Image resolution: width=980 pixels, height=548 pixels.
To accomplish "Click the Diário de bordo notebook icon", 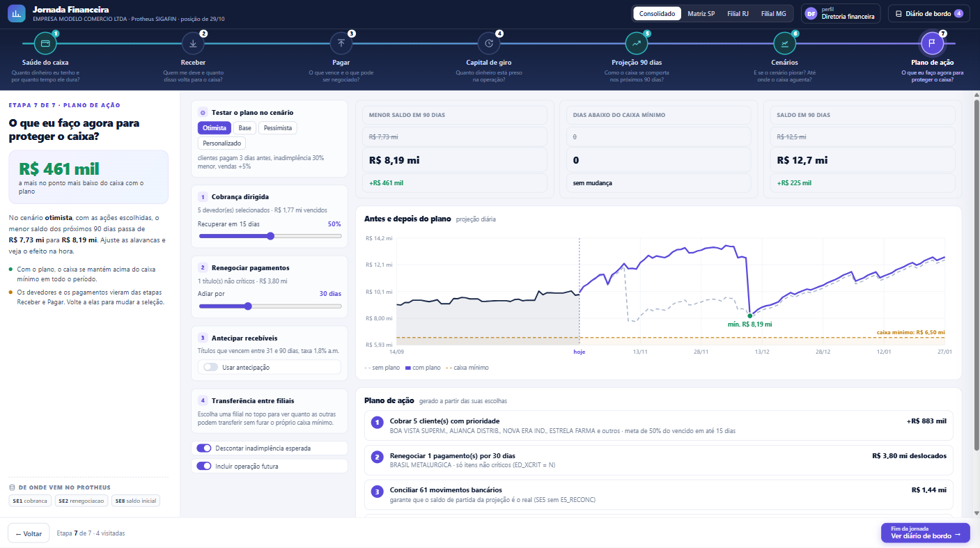I will (x=899, y=14).
